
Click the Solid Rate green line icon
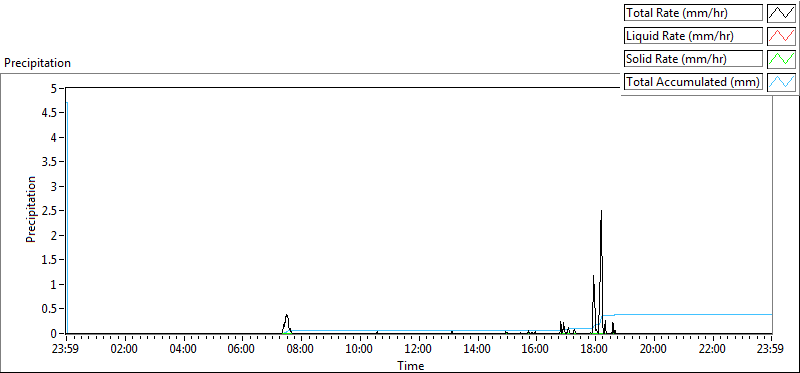pyautogui.click(x=782, y=59)
